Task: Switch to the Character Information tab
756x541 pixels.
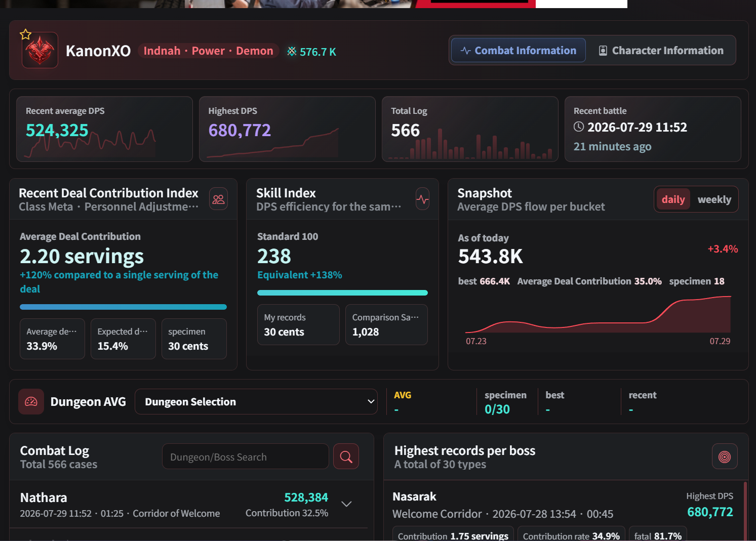Action: pos(661,51)
